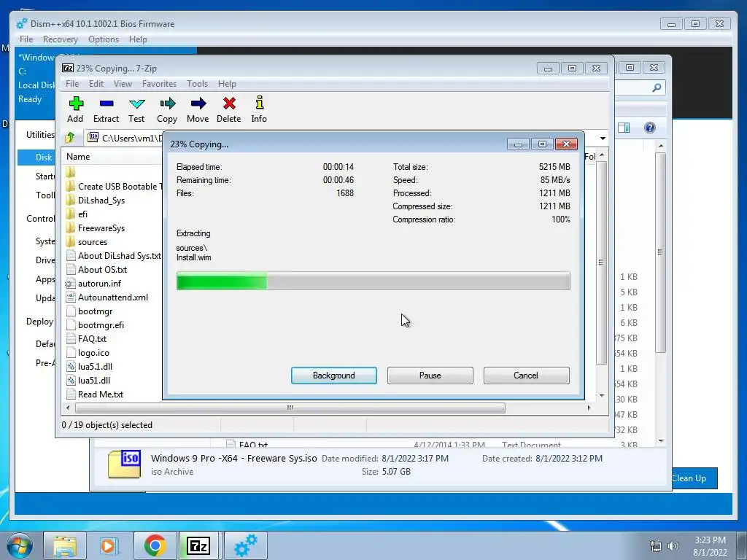This screenshot has height=560, width=747.
Task: Select the sources folder
Action: [x=93, y=242]
